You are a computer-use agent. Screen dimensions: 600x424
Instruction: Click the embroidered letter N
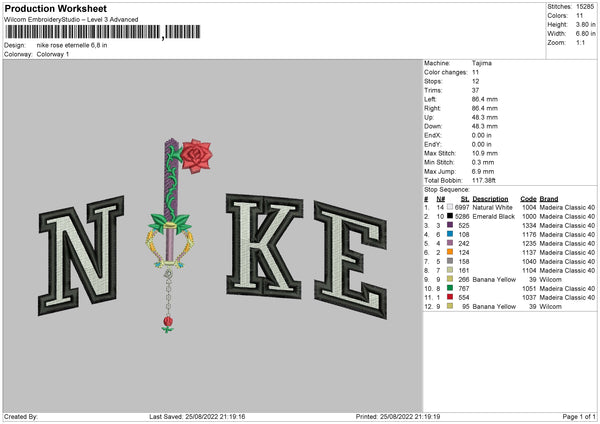click(81, 255)
